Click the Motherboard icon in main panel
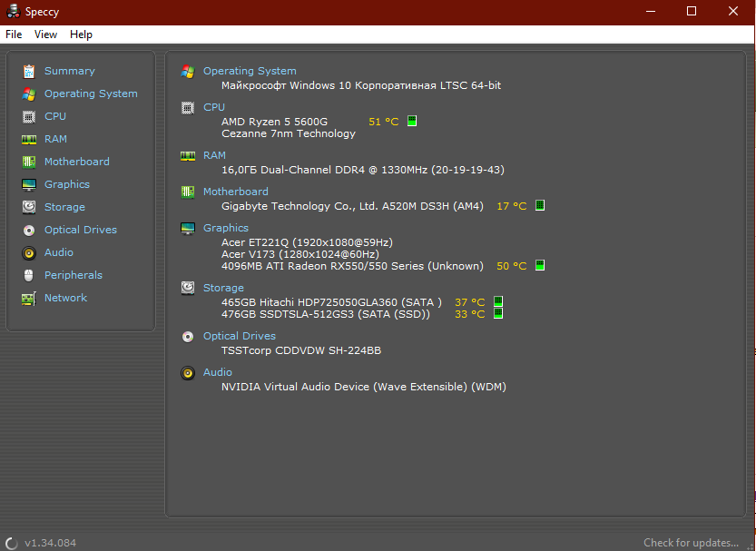Screen dimensions: 756x551 188,192
